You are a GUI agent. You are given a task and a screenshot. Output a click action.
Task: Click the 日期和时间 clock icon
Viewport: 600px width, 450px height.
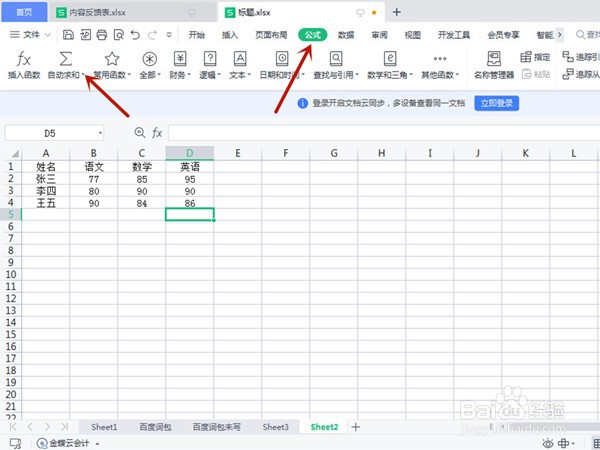pos(282,59)
